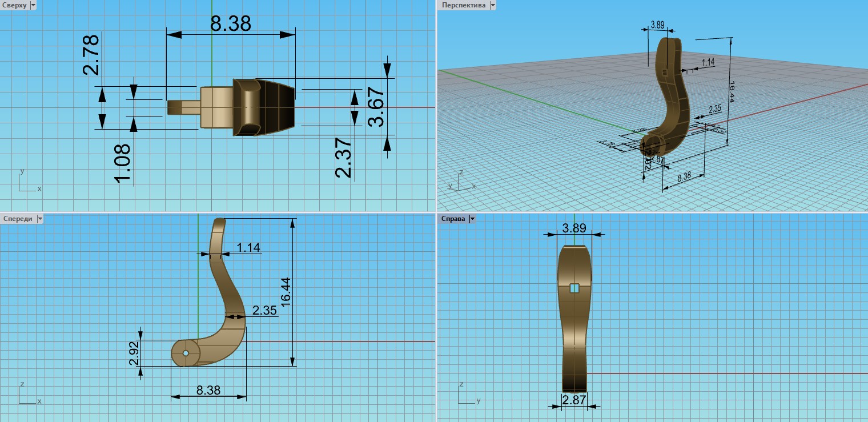
Task: Click the ZX axis icon in Спереди viewport
Action: tap(27, 395)
